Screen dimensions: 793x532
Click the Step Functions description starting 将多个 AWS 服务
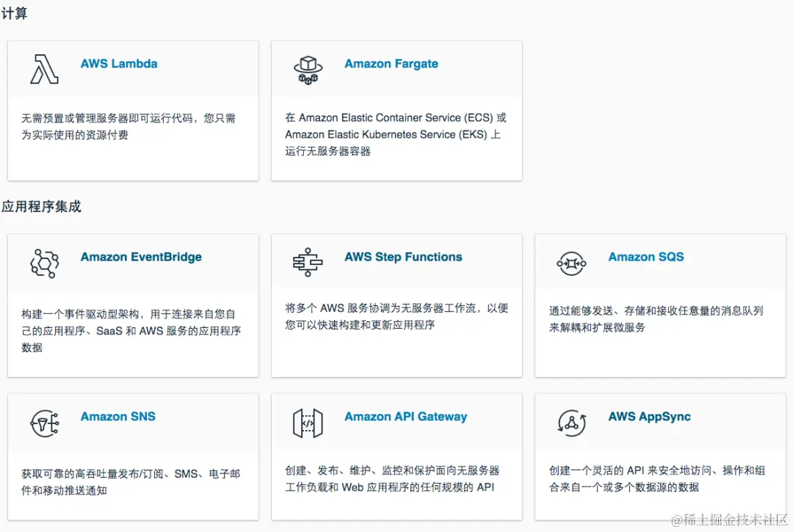(396, 316)
